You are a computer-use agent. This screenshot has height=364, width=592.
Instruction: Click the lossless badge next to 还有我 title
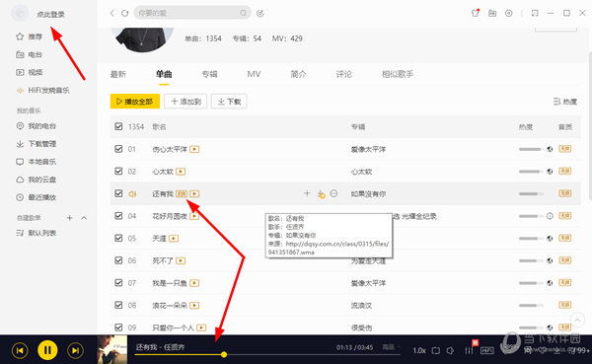tap(182, 193)
